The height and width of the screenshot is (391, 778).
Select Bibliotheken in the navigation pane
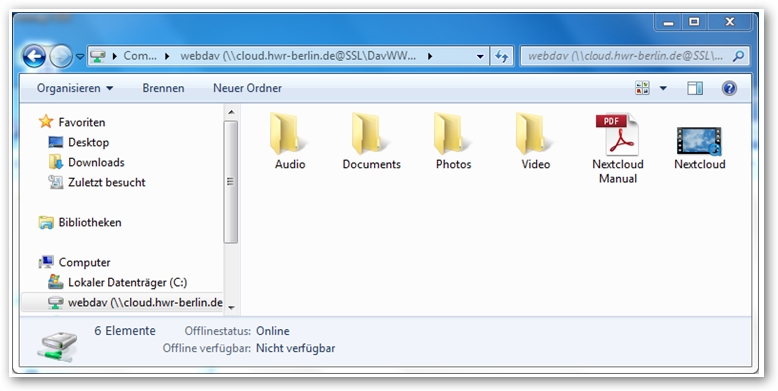click(x=90, y=222)
